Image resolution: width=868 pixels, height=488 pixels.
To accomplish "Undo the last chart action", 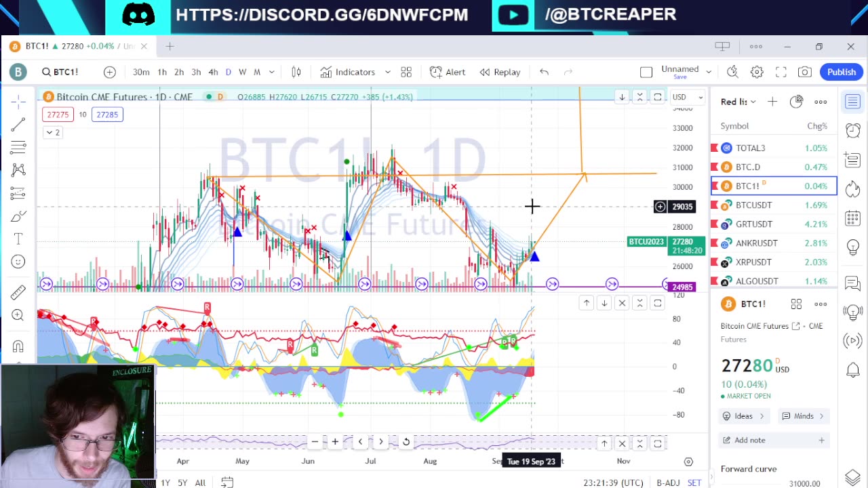I will [544, 72].
